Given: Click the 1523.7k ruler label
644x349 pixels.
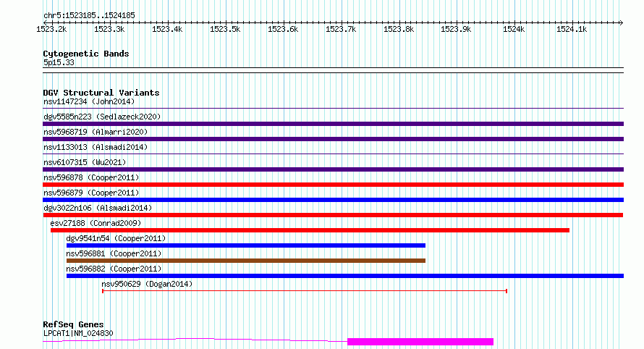Looking at the screenshot, I should point(341,29).
